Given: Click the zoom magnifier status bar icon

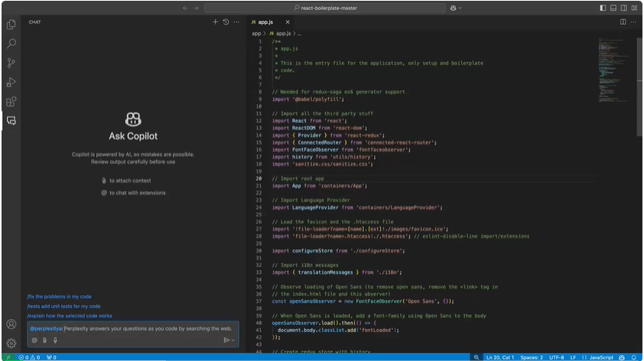Looking at the screenshot, I should 476,357.
